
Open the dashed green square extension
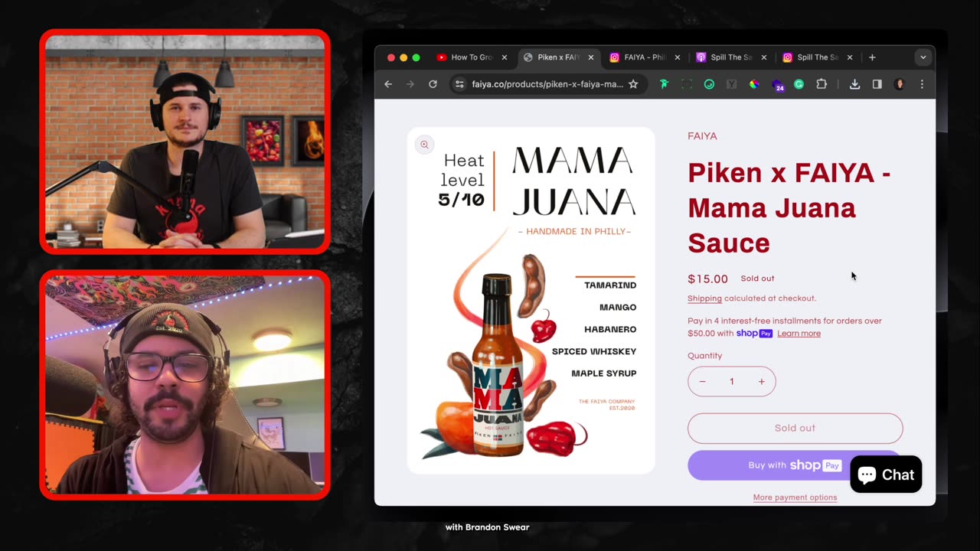[x=687, y=84]
